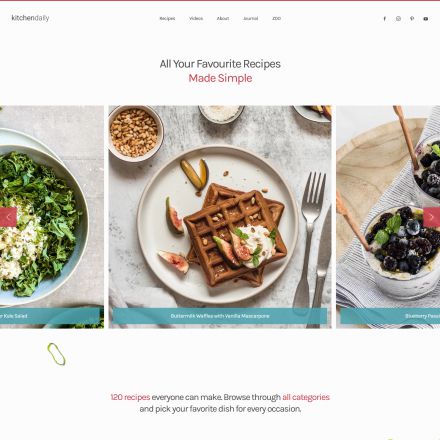
Task: Follow the 'all categories' link
Action: click(x=306, y=397)
